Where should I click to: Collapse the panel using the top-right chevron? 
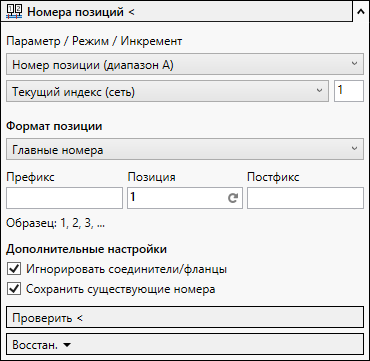[x=361, y=12]
